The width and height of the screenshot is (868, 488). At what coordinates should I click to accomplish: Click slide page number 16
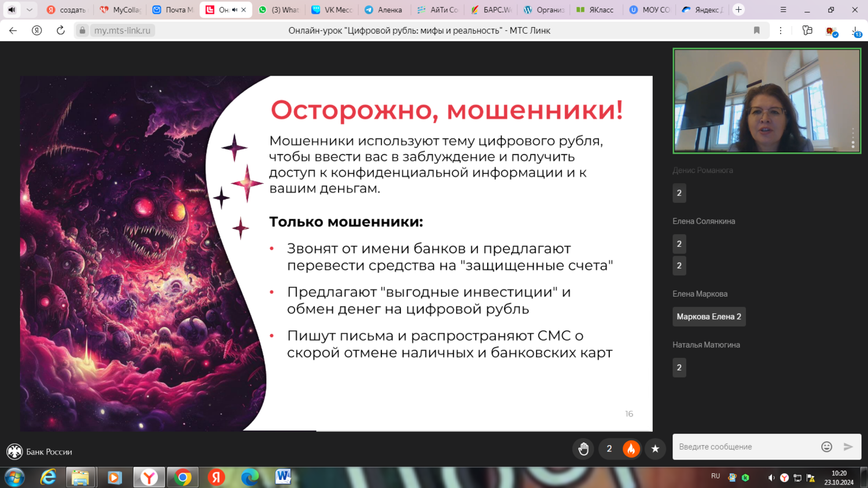click(x=629, y=414)
